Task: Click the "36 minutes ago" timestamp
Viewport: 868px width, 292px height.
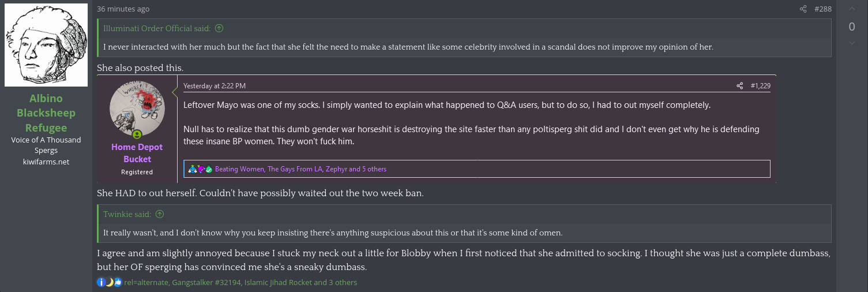Action: 123,9
